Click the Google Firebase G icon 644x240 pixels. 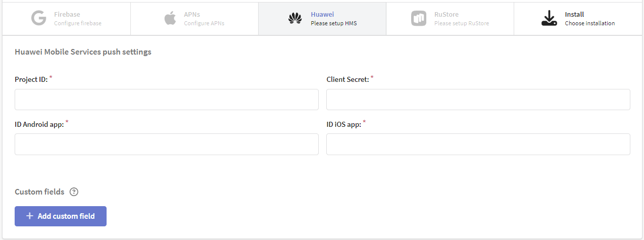pyautogui.click(x=38, y=19)
